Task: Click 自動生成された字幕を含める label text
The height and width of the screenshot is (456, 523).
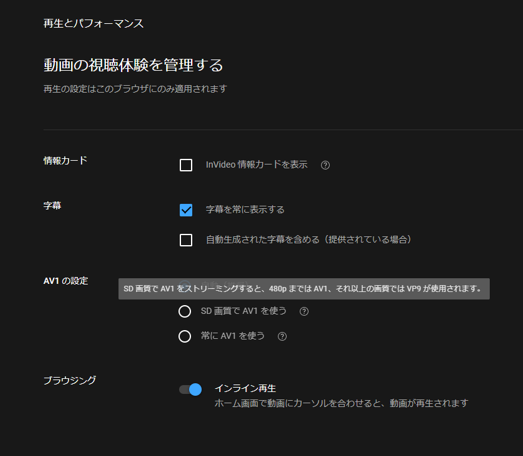Action: pyautogui.click(x=309, y=240)
